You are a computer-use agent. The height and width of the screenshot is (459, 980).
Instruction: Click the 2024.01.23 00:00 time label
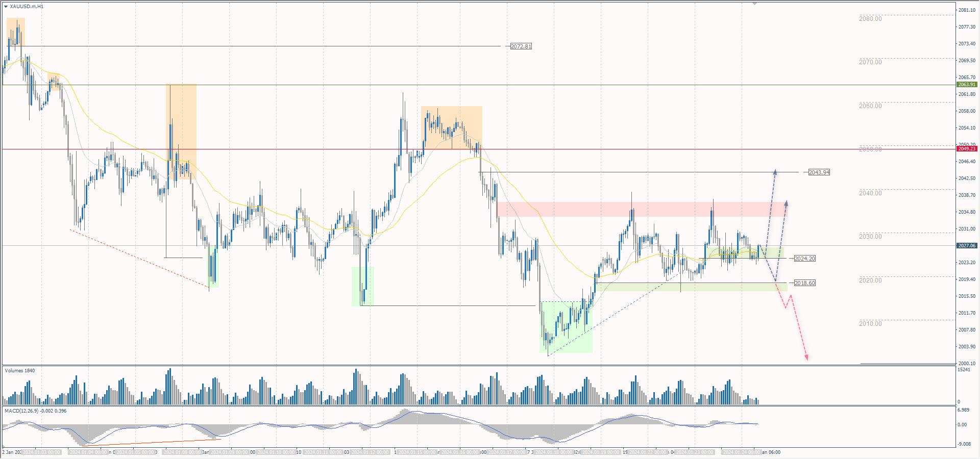pyautogui.click(x=695, y=452)
